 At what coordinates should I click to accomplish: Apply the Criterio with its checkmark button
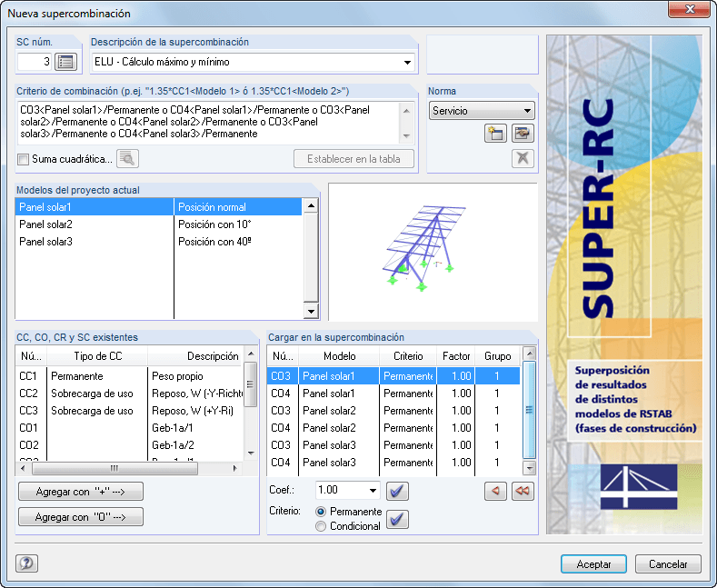click(x=397, y=519)
